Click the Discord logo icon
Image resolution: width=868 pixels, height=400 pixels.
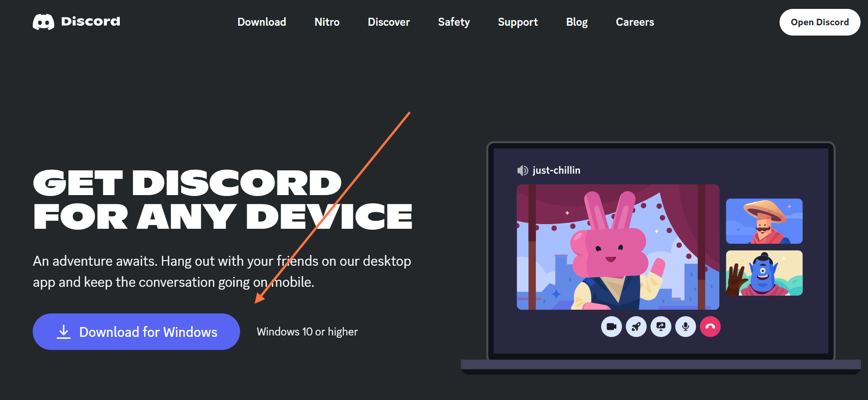point(44,22)
